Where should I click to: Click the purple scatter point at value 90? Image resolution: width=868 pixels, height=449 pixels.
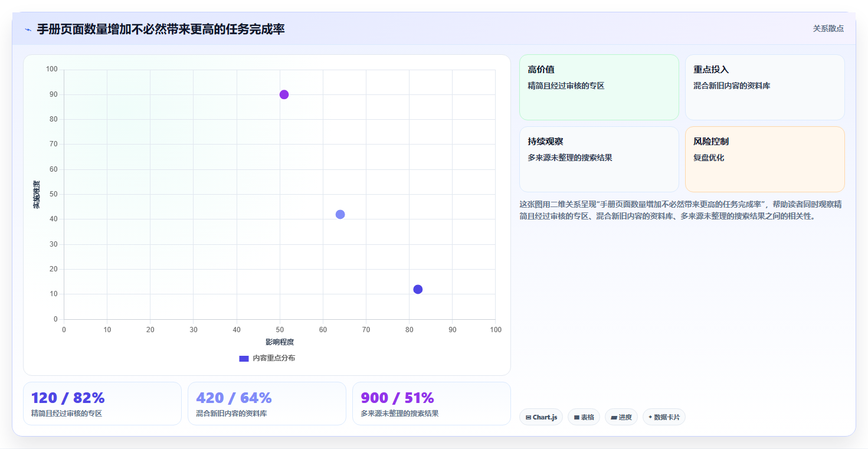point(284,94)
